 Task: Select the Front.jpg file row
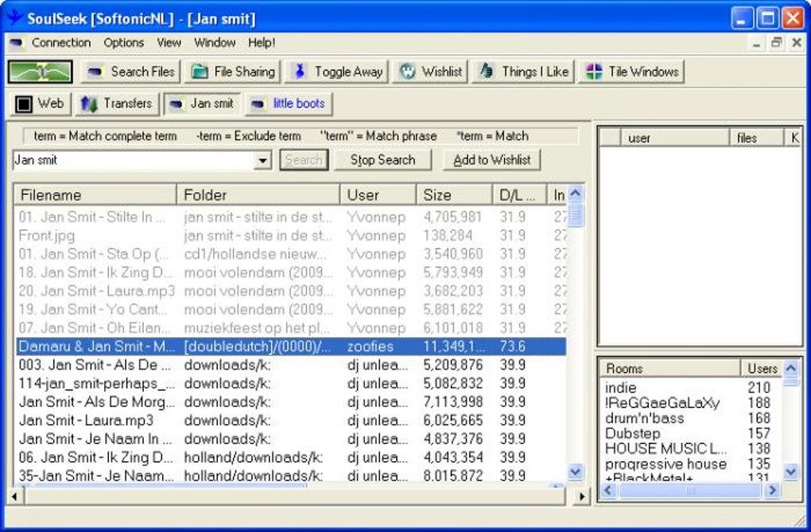tap(291, 235)
